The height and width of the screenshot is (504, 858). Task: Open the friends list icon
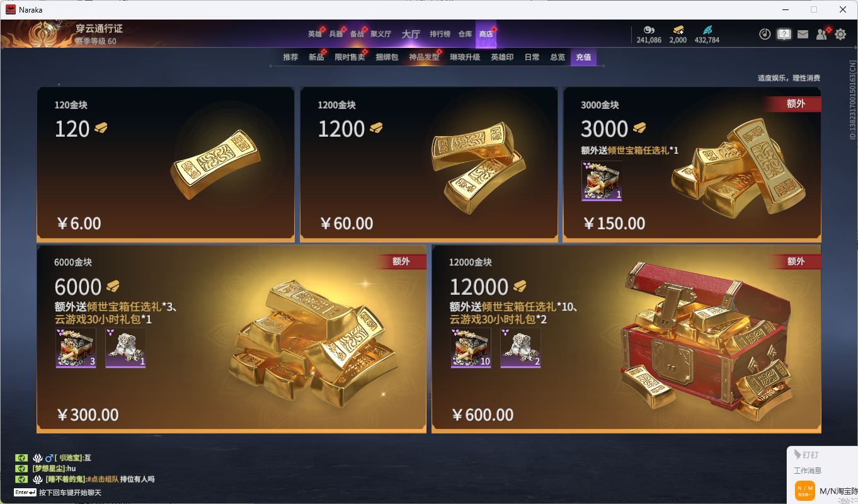click(x=821, y=34)
